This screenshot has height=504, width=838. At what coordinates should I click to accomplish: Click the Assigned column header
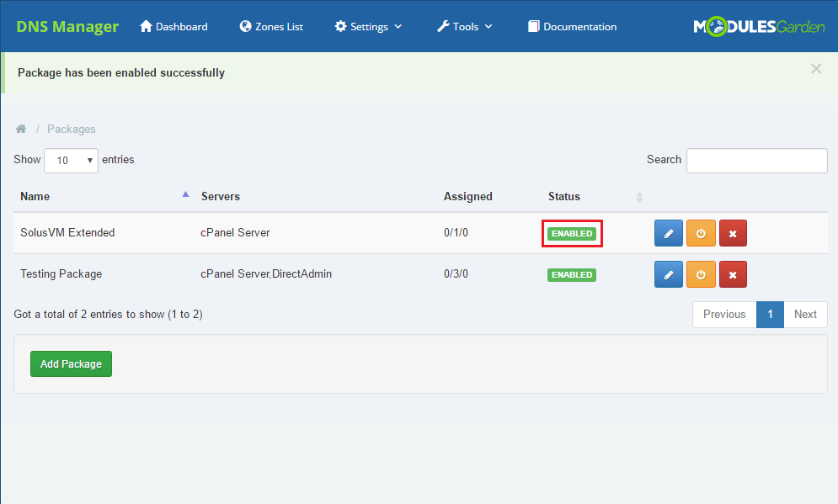(467, 197)
